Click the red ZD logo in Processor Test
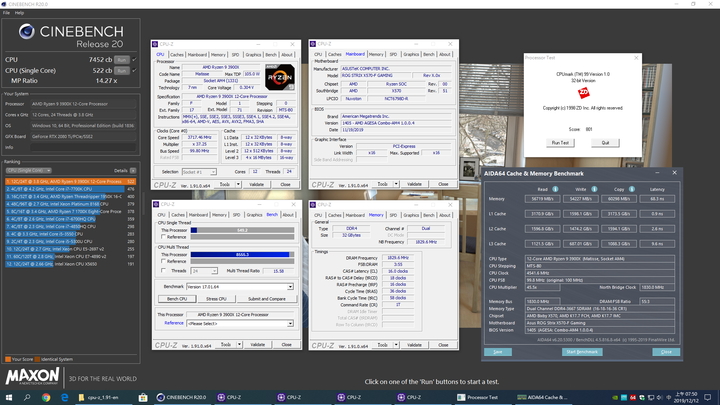Screen dimensions: 720x405 click(x=583, y=93)
